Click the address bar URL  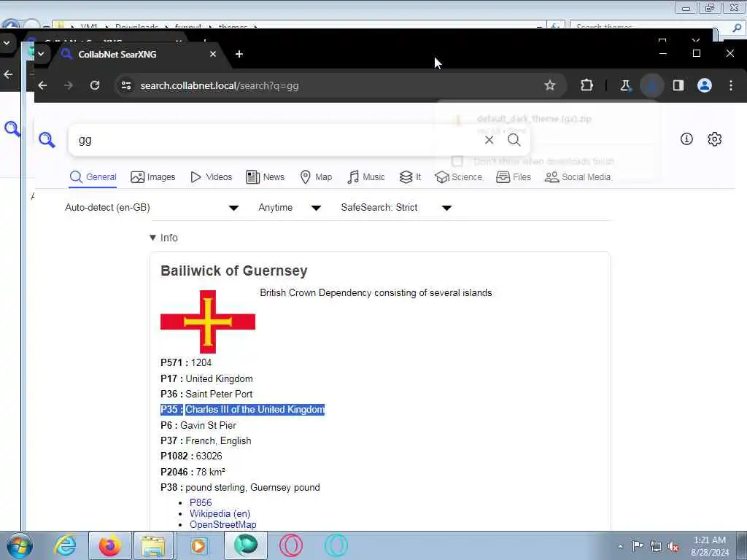point(220,86)
